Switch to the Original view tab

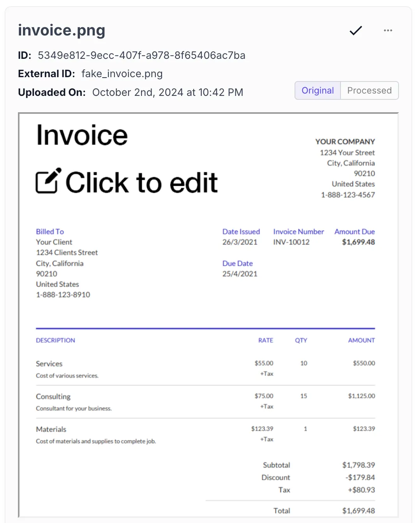318,90
